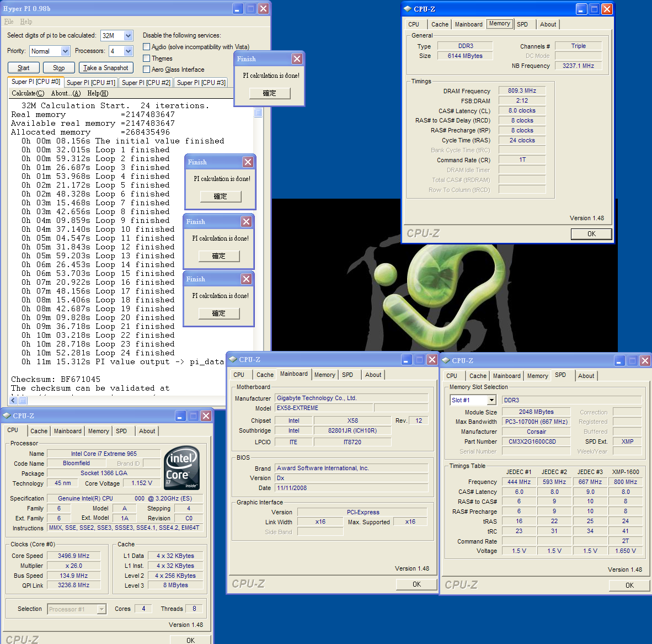The width and height of the screenshot is (652, 644).
Task: Open the Processors count dropdown
Action: (x=128, y=51)
